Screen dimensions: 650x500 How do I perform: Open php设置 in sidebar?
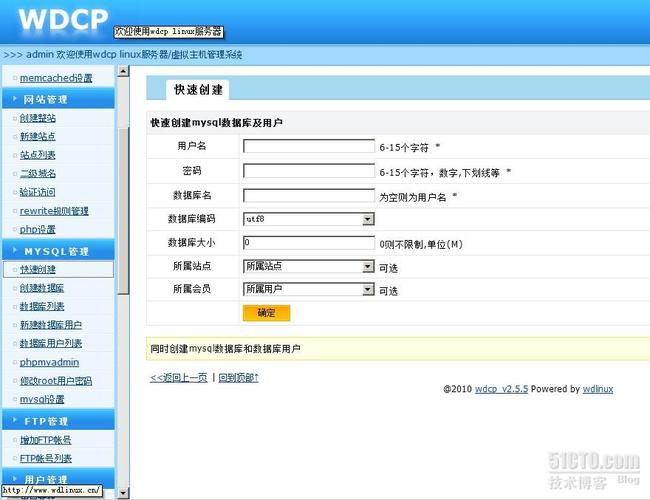click(38, 229)
